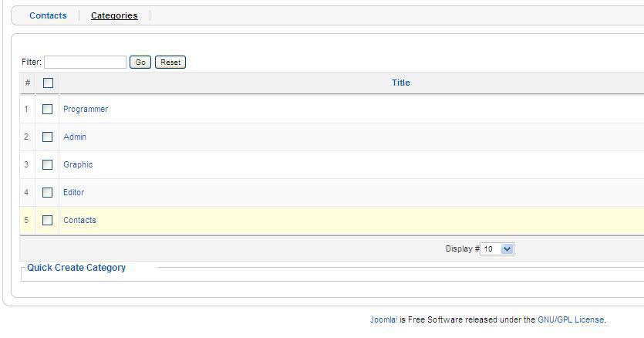The height and width of the screenshot is (338, 644).
Task: Click the Reset filter button
Action: click(x=170, y=62)
